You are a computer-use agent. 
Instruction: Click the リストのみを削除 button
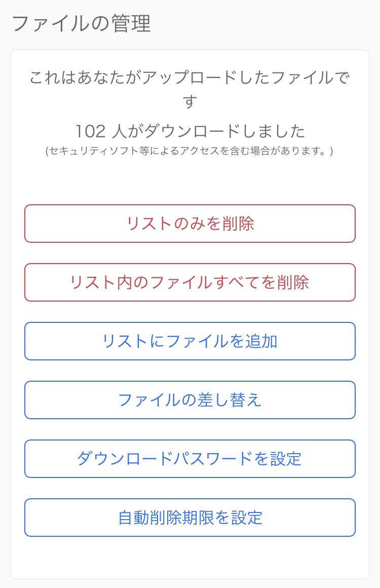[x=190, y=224]
